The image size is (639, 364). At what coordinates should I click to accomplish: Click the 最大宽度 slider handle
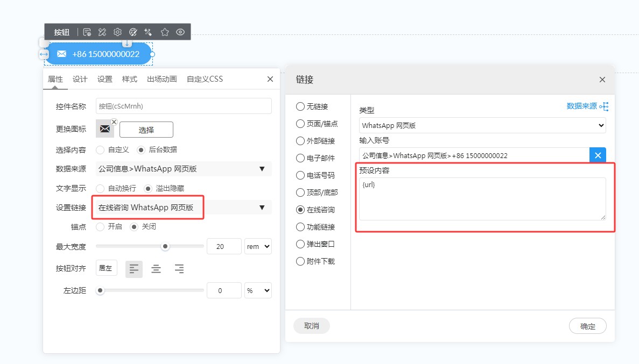[165, 246]
